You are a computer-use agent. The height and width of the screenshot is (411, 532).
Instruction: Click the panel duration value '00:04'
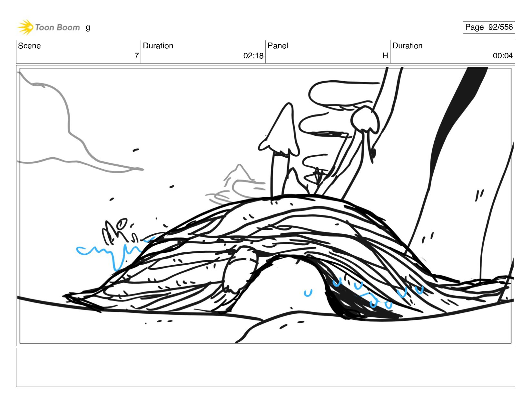click(503, 56)
